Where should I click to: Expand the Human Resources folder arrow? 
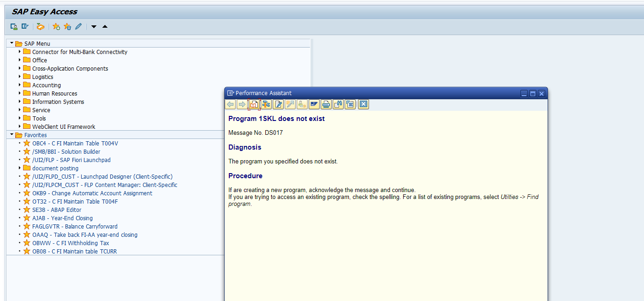pos(20,93)
